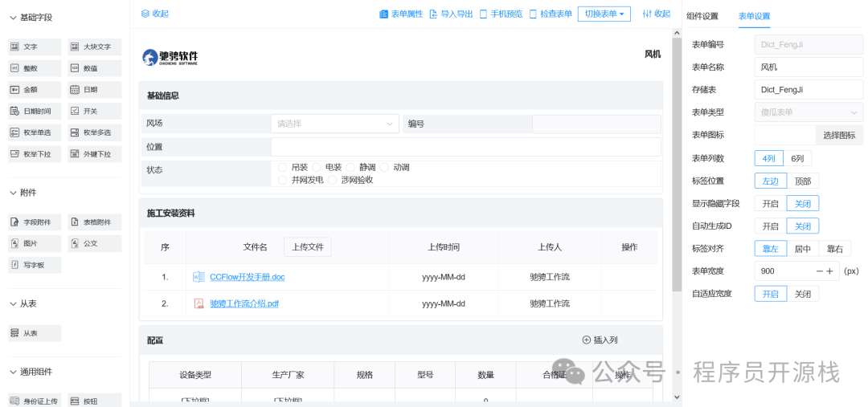Add the 图片 image component
This screenshot has width=868, height=407.
[x=35, y=243]
